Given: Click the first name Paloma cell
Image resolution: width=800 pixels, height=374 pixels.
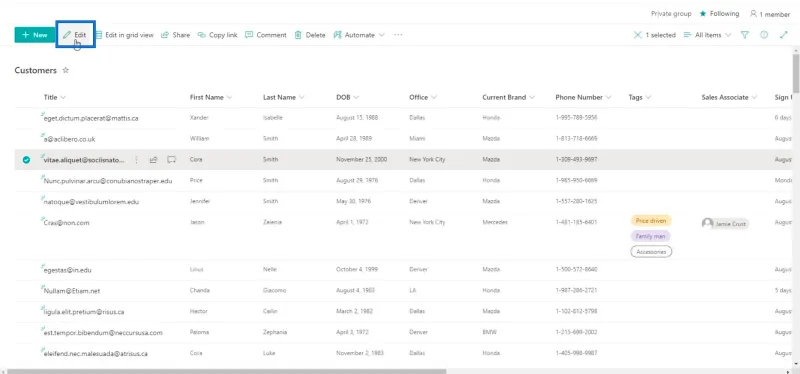Looking at the screenshot, I should coord(199,332).
